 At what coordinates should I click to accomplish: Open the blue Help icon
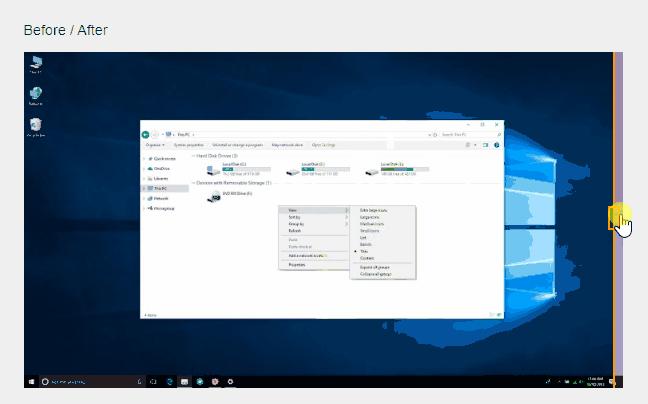[x=497, y=145]
